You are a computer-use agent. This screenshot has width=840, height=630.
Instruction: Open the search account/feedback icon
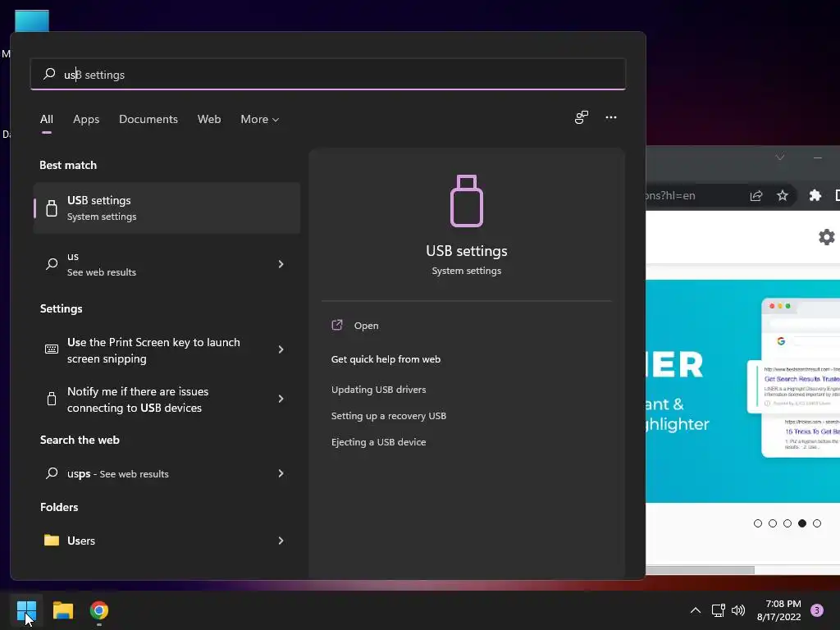pyautogui.click(x=582, y=117)
